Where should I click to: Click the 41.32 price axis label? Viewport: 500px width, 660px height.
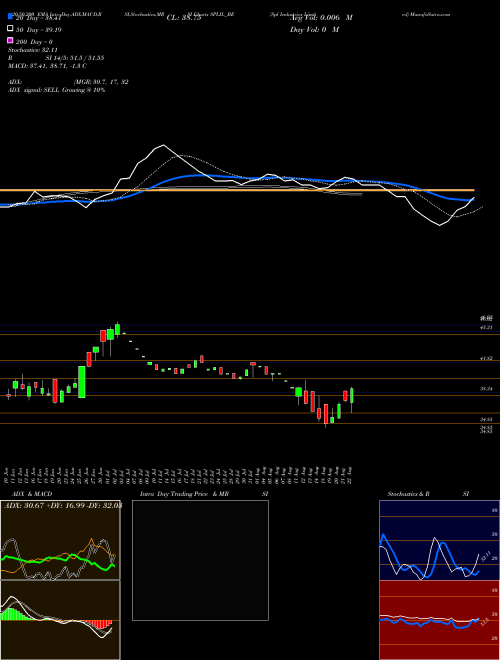[487, 358]
